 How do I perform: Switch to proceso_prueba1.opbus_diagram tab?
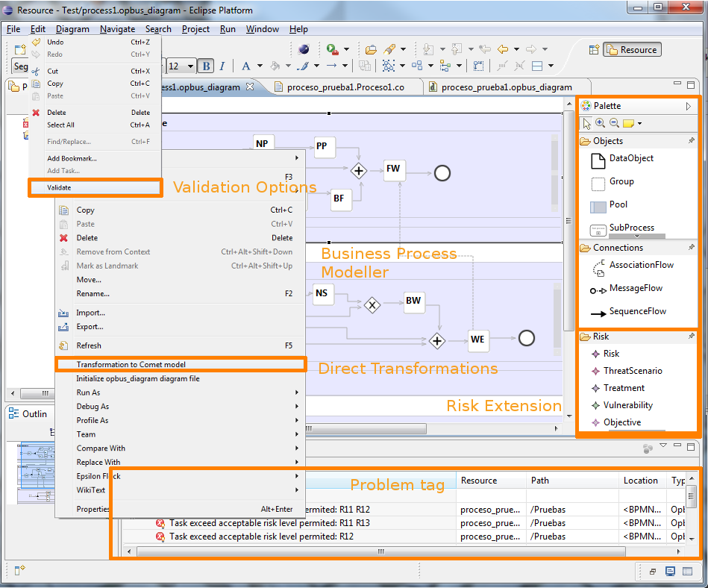(x=506, y=87)
